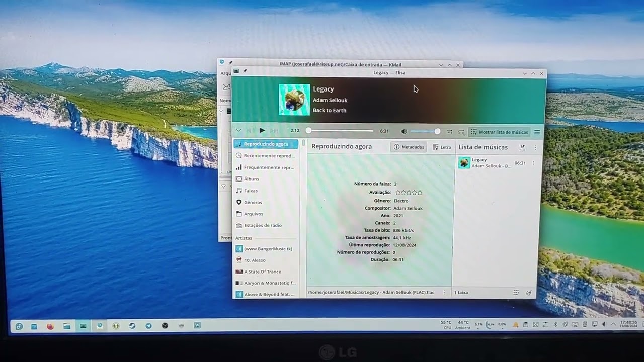Select artist '(www.BangerMusic.tk)'
This screenshot has height=362, width=644.
[266, 249]
